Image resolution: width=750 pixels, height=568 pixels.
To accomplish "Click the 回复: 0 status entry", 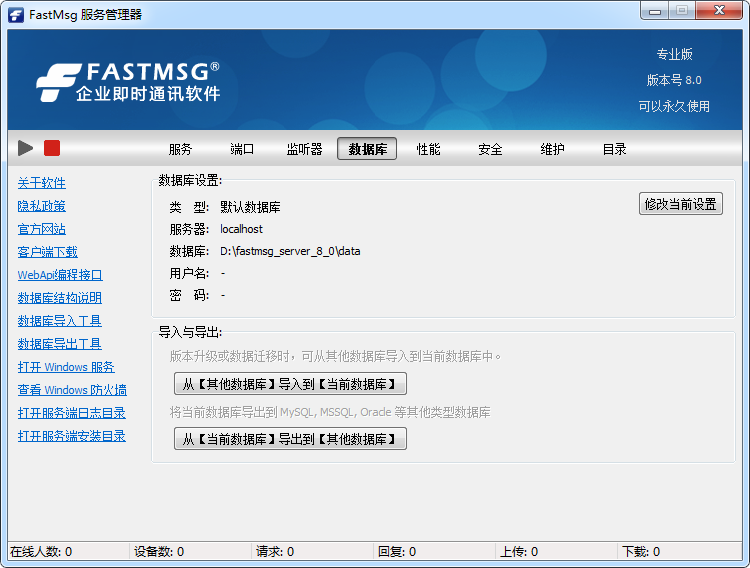I will point(397,552).
